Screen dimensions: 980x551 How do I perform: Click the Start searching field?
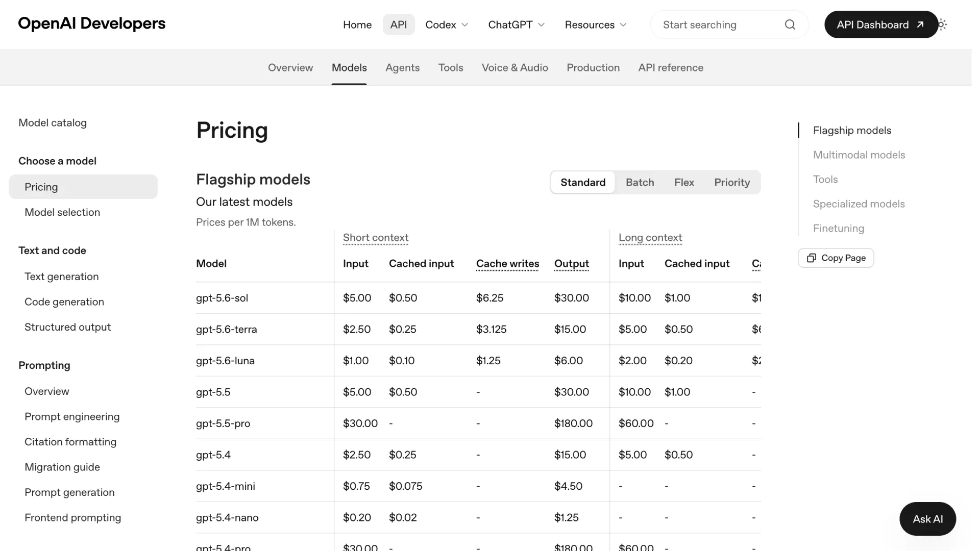(x=729, y=24)
